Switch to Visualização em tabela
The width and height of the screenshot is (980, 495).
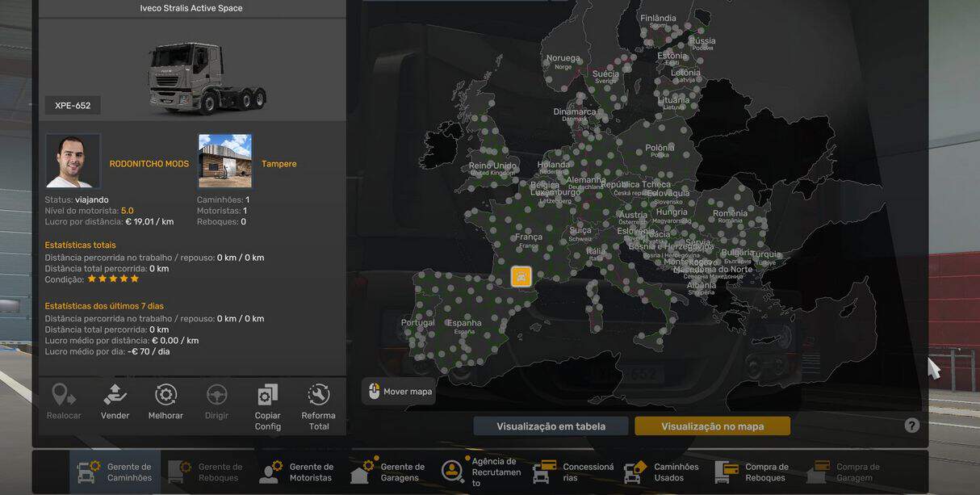click(551, 426)
